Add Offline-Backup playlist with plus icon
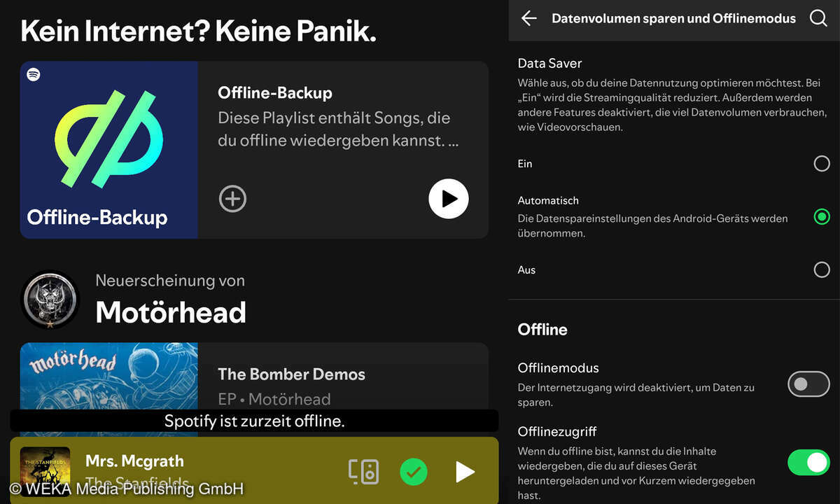Viewport: 840px width, 504px height. click(x=233, y=199)
